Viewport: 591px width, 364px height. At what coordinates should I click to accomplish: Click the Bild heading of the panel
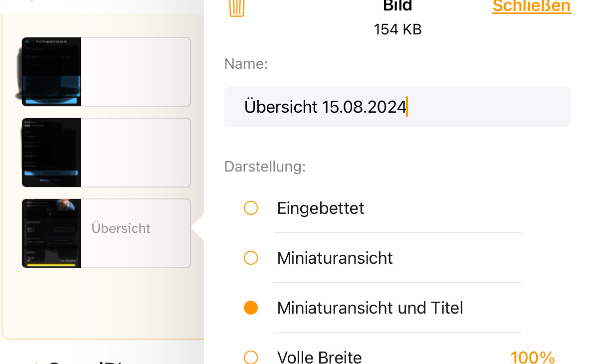click(397, 6)
